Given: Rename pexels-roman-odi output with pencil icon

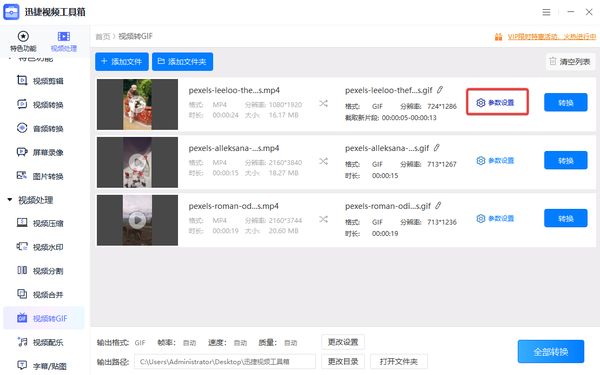Looking at the screenshot, I should [x=438, y=205].
